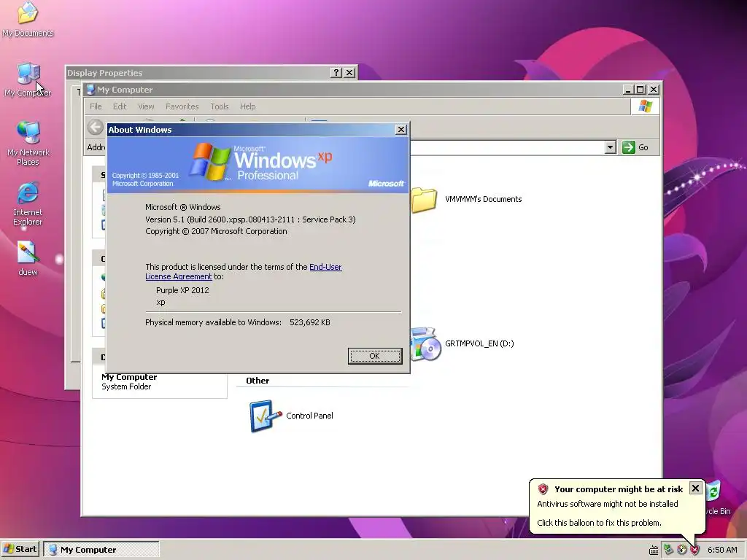Viewport: 747px width, 560px height.
Task: Select the VMVMVM's Documents folder icon
Action: tap(424, 199)
